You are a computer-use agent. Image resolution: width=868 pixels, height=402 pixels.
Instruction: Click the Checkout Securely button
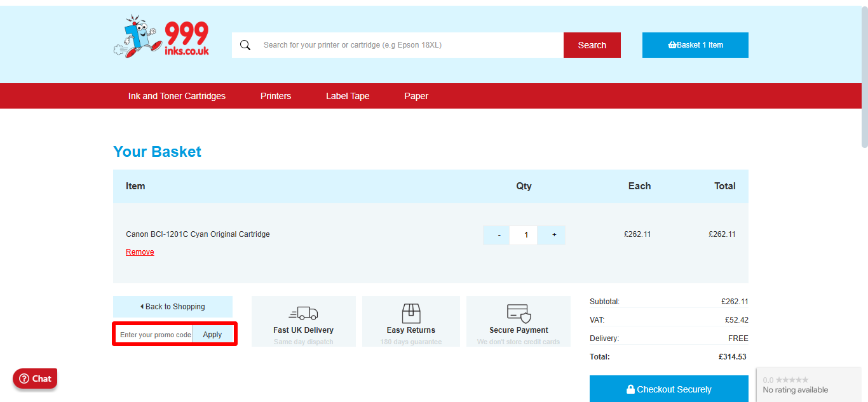click(669, 389)
